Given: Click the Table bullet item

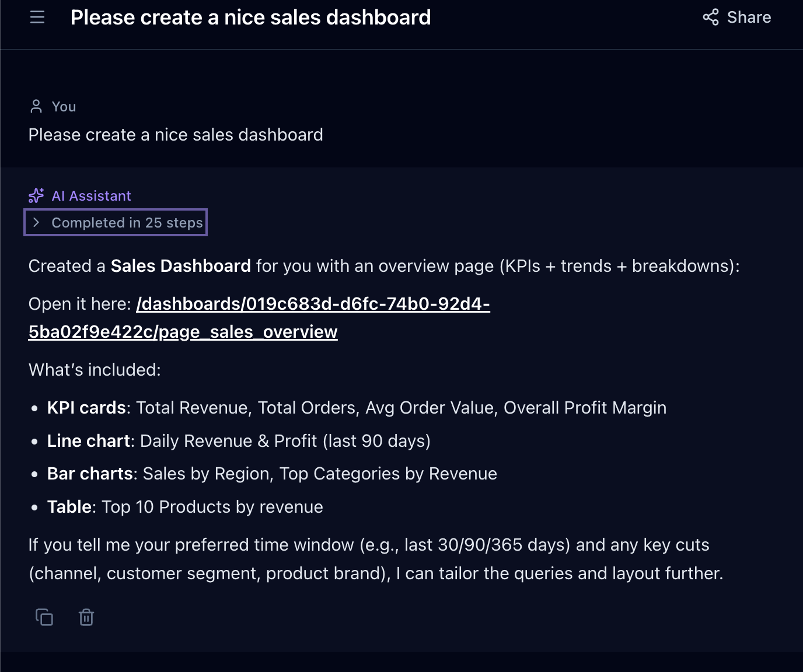Looking at the screenshot, I should click(x=184, y=507).
